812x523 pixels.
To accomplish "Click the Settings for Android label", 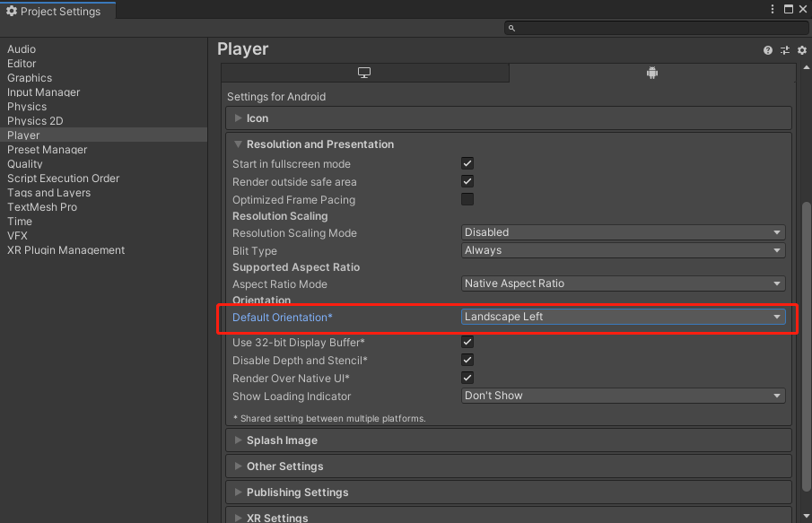I will (x=276, y=97).
